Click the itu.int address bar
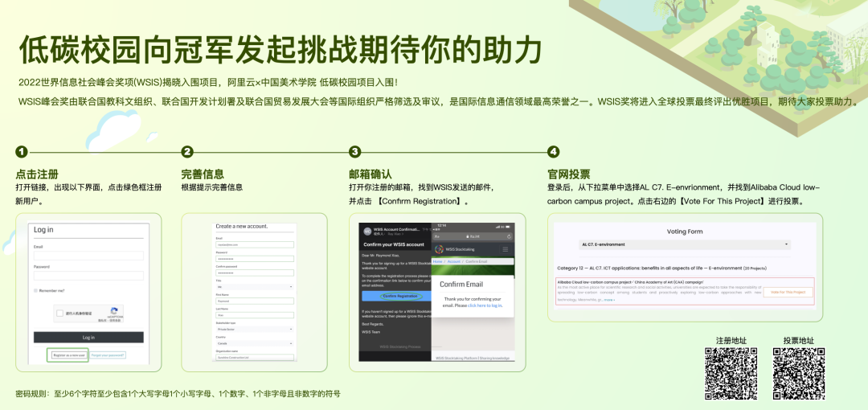Screen dimensions: 868x410 click(473, 236)
